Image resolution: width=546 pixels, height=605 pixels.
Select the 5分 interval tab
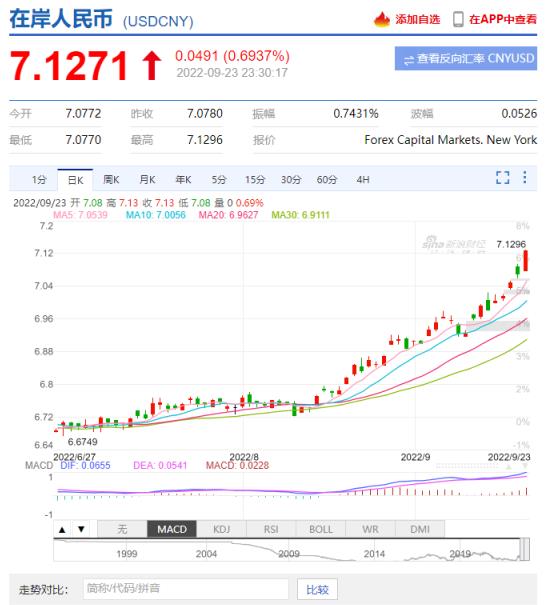coord(219,180)
